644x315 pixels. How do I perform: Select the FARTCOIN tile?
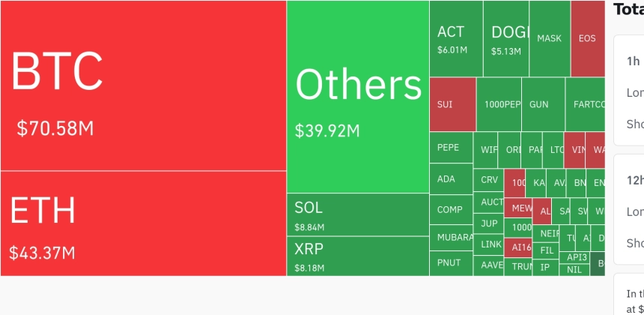pos(586,104)
